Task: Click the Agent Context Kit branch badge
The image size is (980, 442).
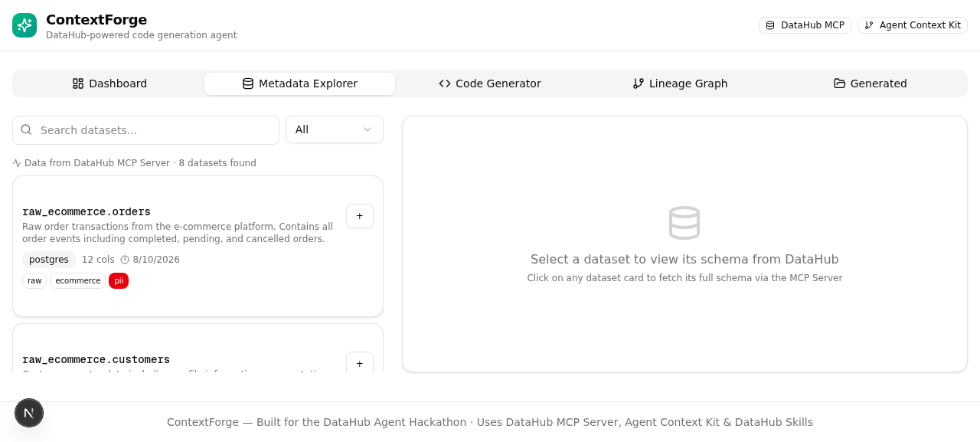Action: pos(913,25)
